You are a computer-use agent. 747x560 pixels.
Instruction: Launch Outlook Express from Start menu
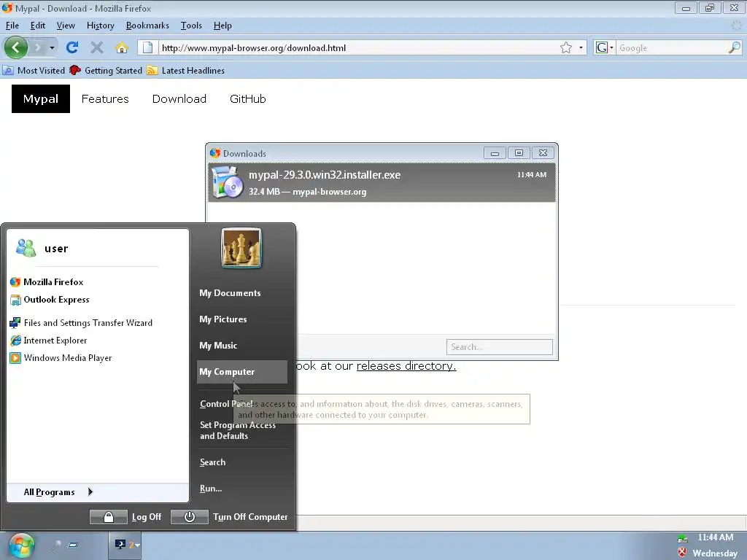(50, 300)
